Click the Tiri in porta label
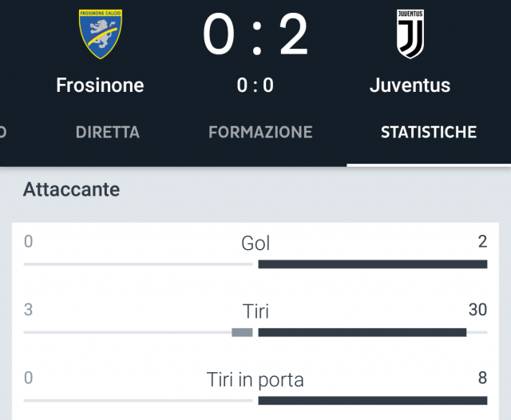The image size is (511, 420). (255, 380)
